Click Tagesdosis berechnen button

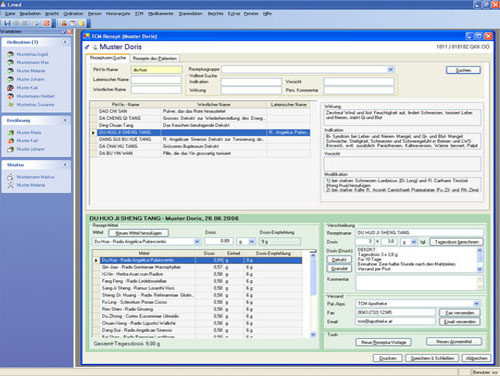[x=457, y=242]
